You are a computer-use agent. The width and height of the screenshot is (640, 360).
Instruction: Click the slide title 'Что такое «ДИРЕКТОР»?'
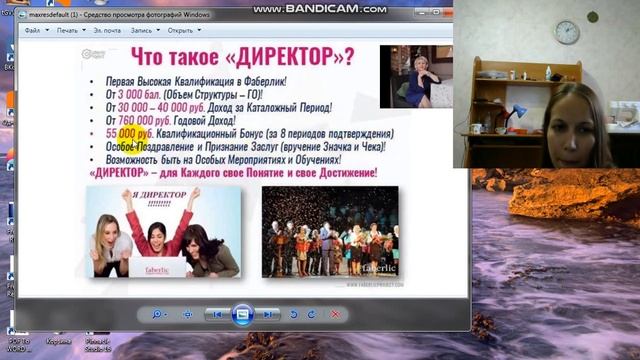[242, 57]
